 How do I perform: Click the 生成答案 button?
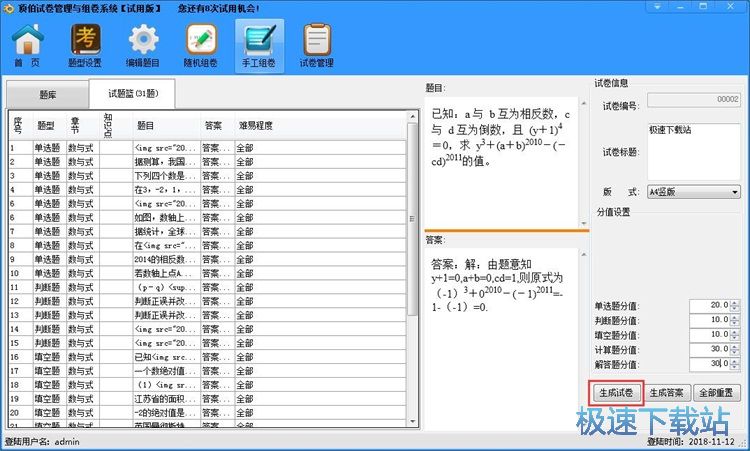point(666,393)
